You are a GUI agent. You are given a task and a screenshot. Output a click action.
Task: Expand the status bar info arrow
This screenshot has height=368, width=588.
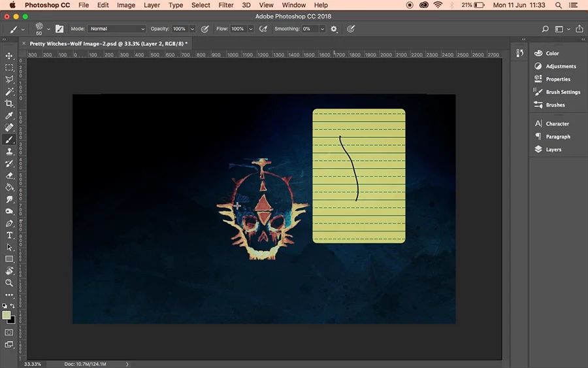127,364
